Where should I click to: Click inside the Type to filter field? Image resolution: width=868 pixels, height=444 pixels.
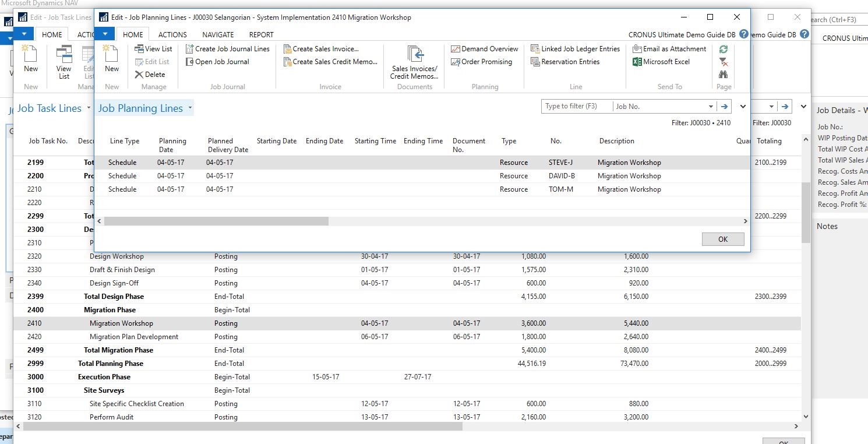click(x=576, y=106)
